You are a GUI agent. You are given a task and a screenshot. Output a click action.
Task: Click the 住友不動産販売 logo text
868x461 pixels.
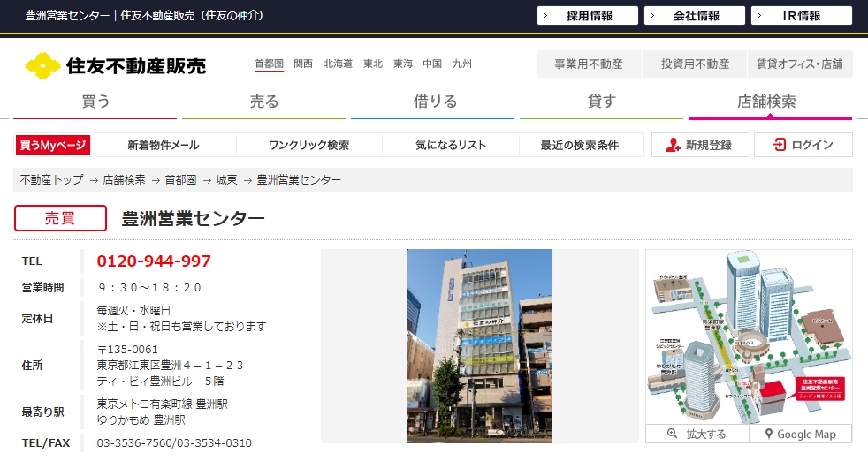tap(136, 66)
